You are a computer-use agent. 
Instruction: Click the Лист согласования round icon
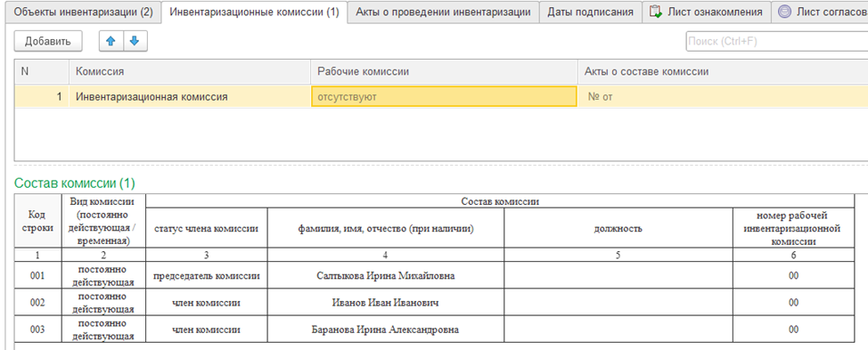pos(784,12)
